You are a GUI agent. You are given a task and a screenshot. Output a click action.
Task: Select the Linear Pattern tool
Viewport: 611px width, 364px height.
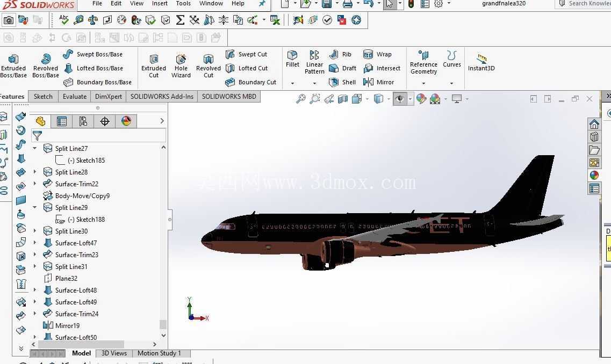pyautogui.click(x=314, y=62)
